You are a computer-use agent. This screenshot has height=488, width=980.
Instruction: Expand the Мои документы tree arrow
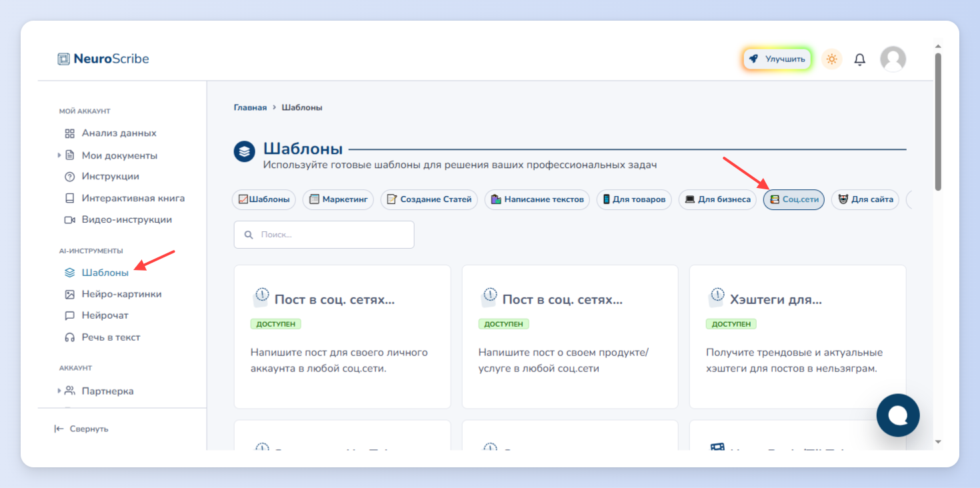pos(59,155)
